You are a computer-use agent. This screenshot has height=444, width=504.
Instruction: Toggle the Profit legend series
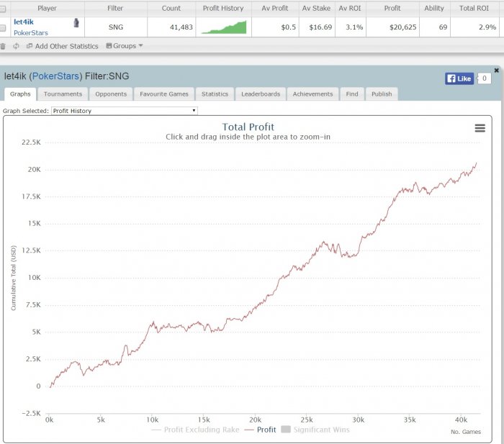click(261, 430)
